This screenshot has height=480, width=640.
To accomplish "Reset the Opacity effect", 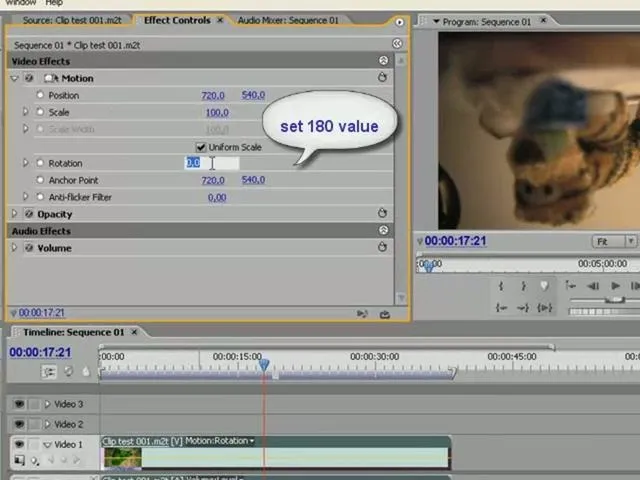I will [382, 213].
